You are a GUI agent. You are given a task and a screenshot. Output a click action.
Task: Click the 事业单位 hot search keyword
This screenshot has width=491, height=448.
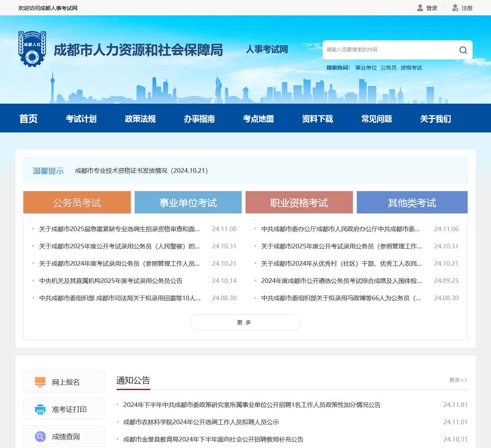click(366, 68)
